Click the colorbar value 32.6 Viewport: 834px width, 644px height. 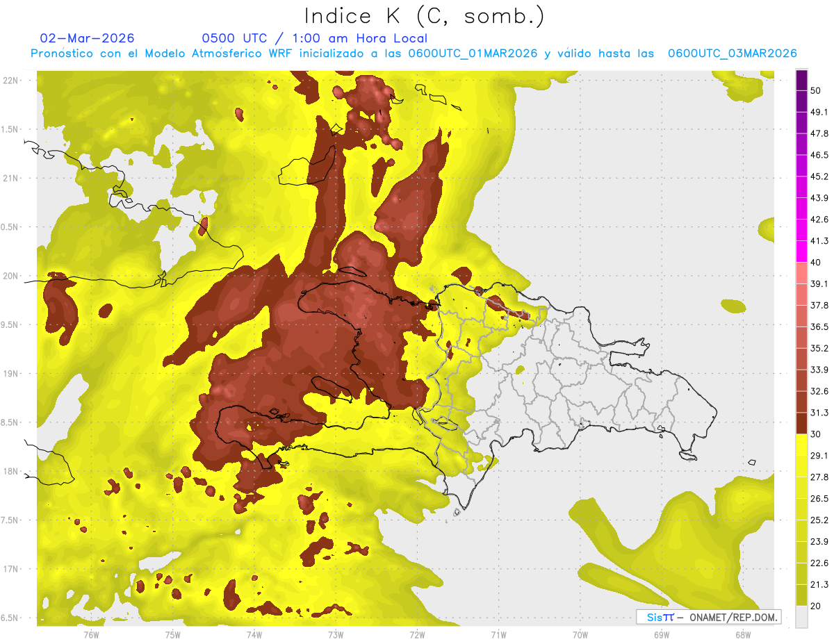click(819, 391)
